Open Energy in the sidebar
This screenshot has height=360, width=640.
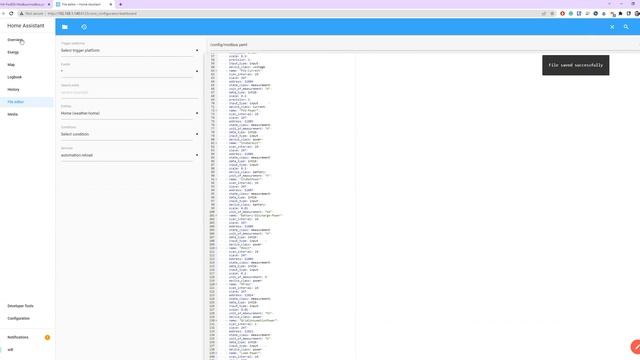[27, 52]
